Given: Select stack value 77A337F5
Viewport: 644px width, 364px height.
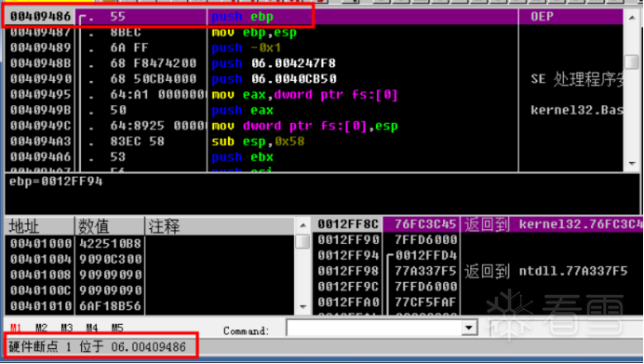Looking at the screenshot, I should coord(425,271).
